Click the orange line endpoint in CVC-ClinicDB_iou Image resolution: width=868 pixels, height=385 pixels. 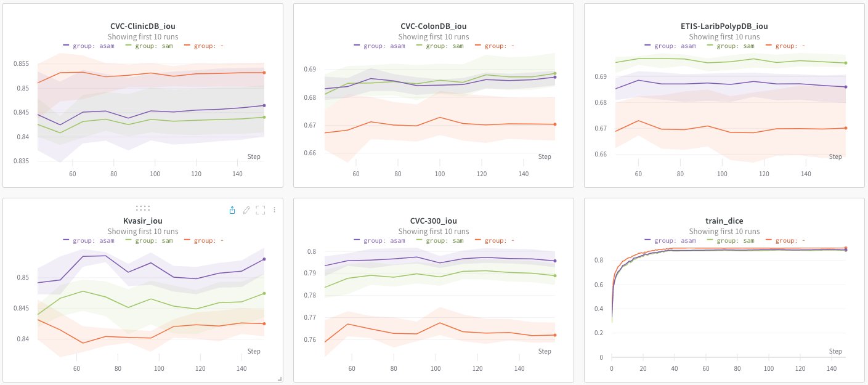tap(264, 73)
